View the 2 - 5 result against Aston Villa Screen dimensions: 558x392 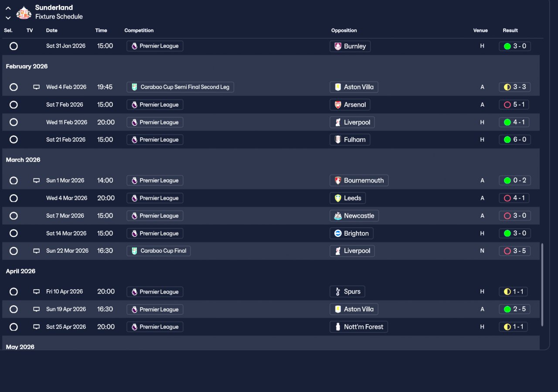[515, 309]
